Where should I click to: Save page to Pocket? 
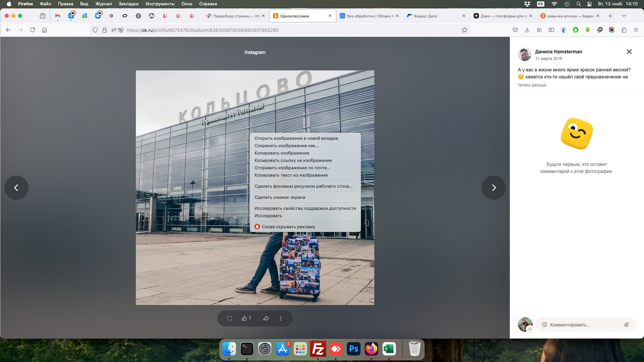(x=515, y=30)
